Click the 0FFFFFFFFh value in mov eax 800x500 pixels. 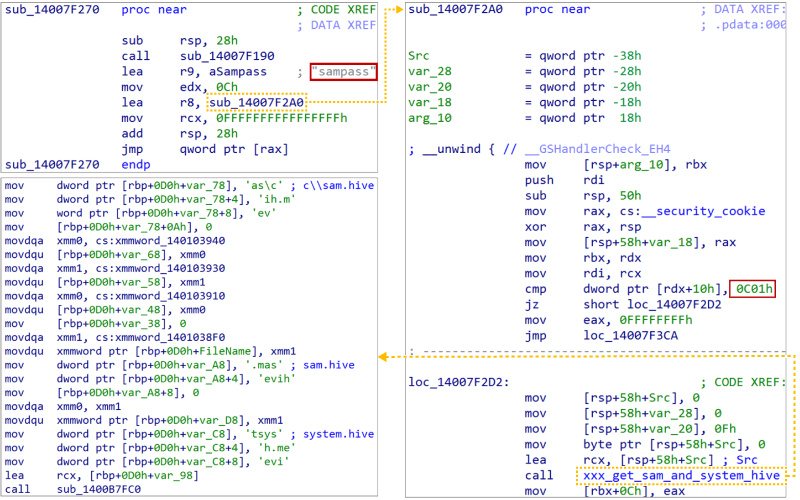coord(656,320)
